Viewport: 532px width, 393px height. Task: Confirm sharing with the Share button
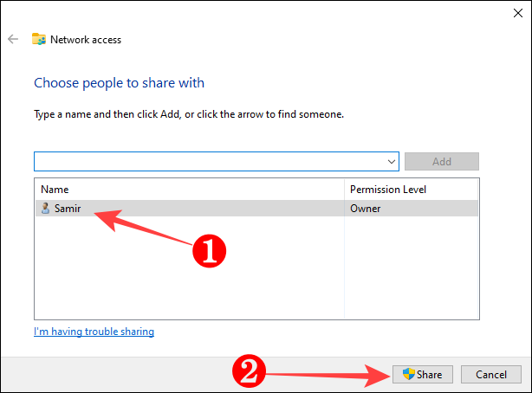pyautogui.click(x=422, y=374)
